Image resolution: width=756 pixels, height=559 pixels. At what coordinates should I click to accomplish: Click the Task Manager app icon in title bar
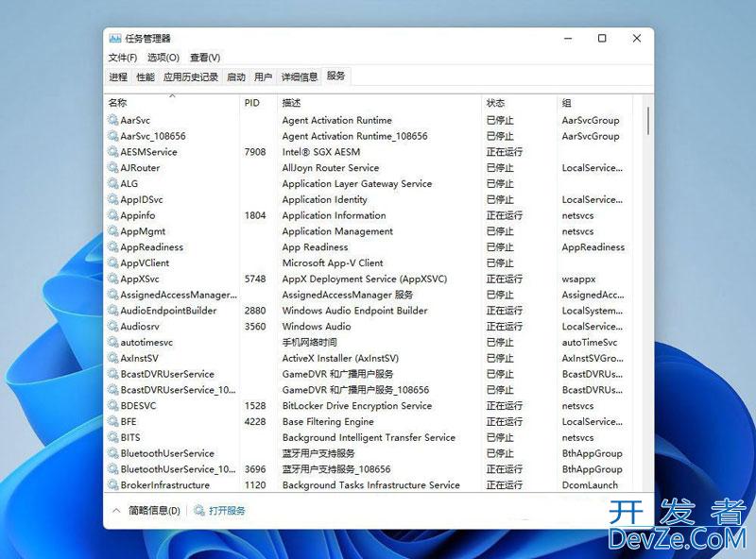pos(114,39)
